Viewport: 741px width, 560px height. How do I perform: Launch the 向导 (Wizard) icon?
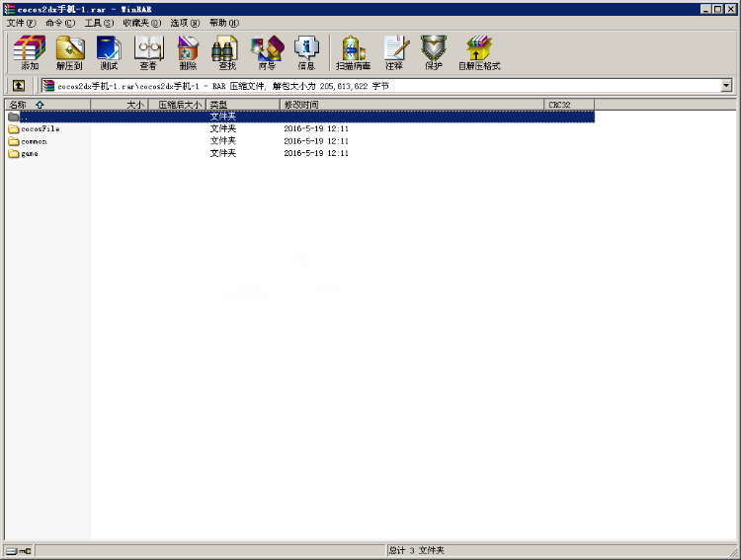(x=267, y=52)
